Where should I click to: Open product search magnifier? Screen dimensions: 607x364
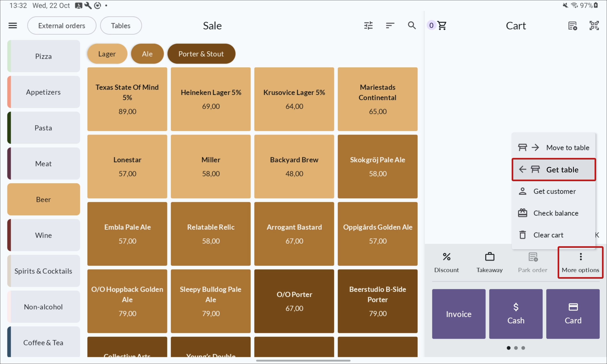coord(412,25)
